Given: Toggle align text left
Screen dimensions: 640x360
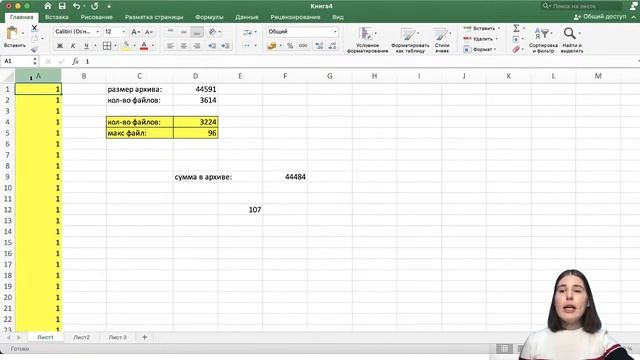Looking at the screenshot, I should [x=171, y=46].
